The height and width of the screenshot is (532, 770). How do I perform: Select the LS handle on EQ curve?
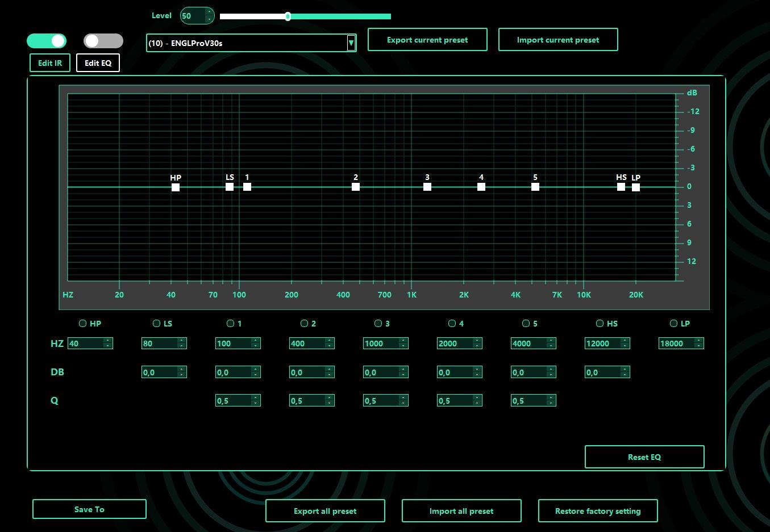(230, 187)
